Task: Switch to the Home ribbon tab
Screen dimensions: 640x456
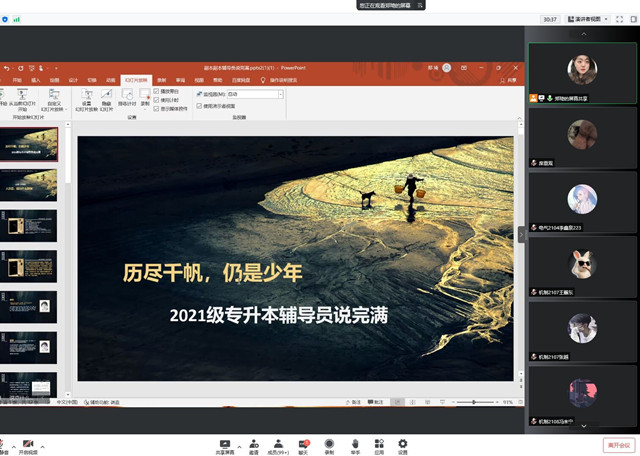Action: point(17,80)
